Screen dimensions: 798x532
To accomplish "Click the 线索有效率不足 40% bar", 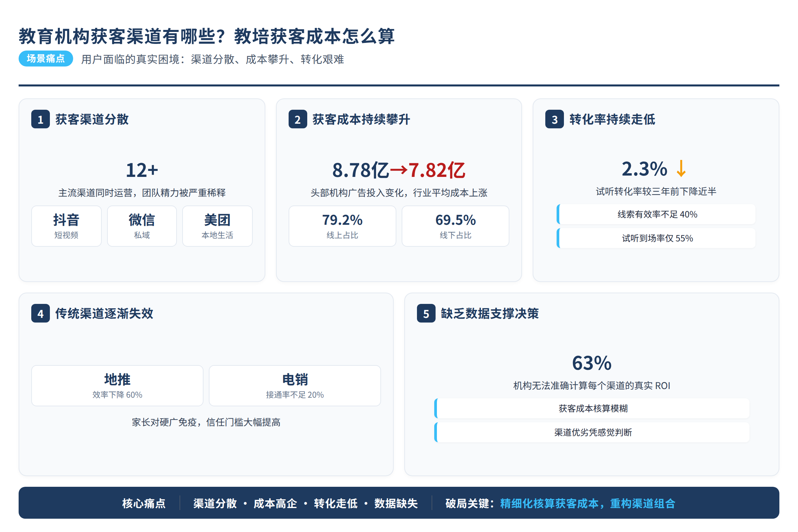I will tap(656, 214).
